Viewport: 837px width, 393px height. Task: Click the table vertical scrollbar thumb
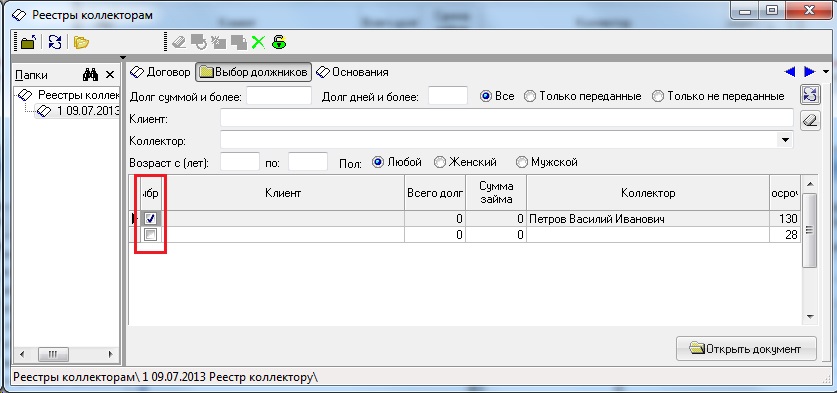[810, 230]
